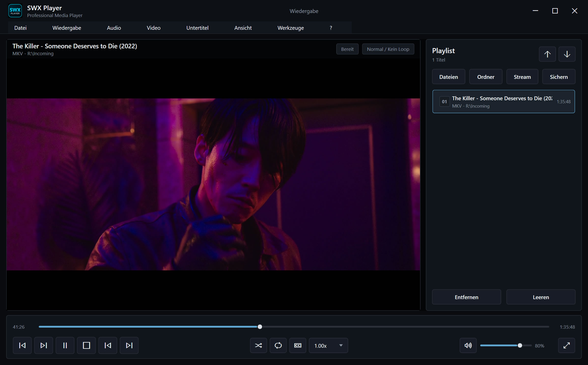Open the Wiedergabe menu in the menu bar
Image resolution: width=588 pixels, height=365 pixels.
click(67, 28)
